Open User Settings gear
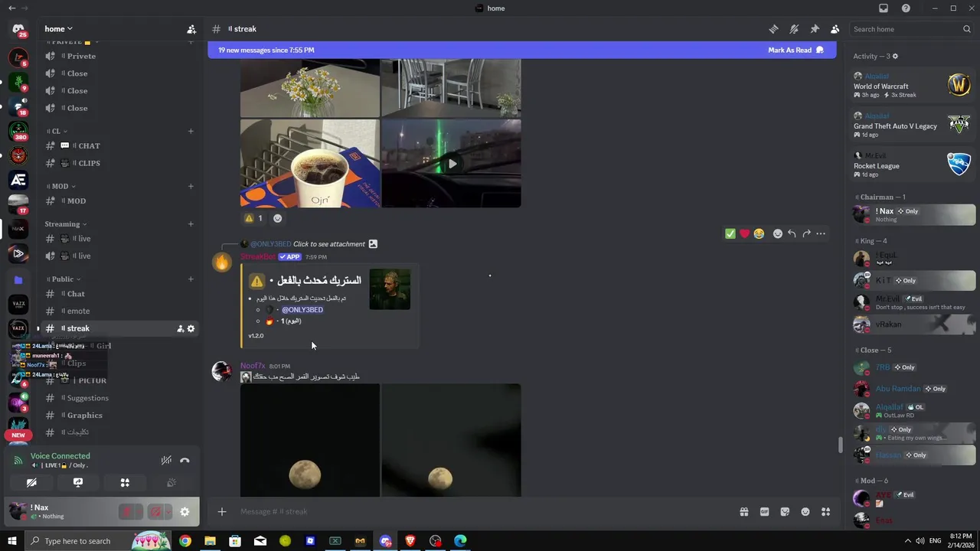The width and height of the screenshot is (980, 551). 185,512
